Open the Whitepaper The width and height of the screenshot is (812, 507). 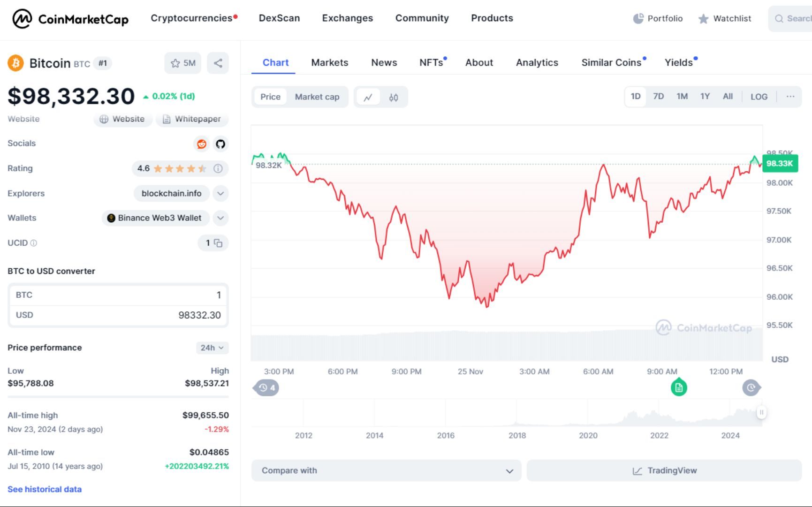coord(192,119)
